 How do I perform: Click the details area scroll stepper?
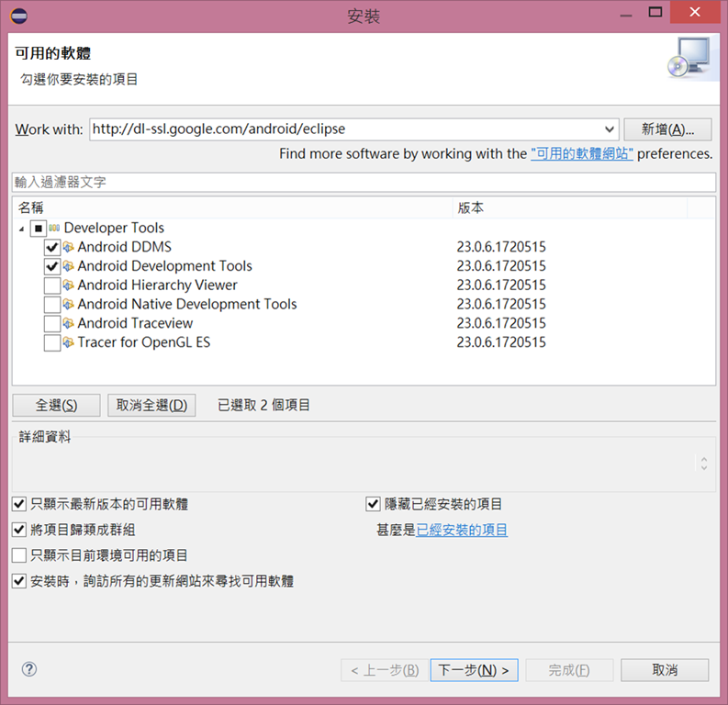pos(704,464)
